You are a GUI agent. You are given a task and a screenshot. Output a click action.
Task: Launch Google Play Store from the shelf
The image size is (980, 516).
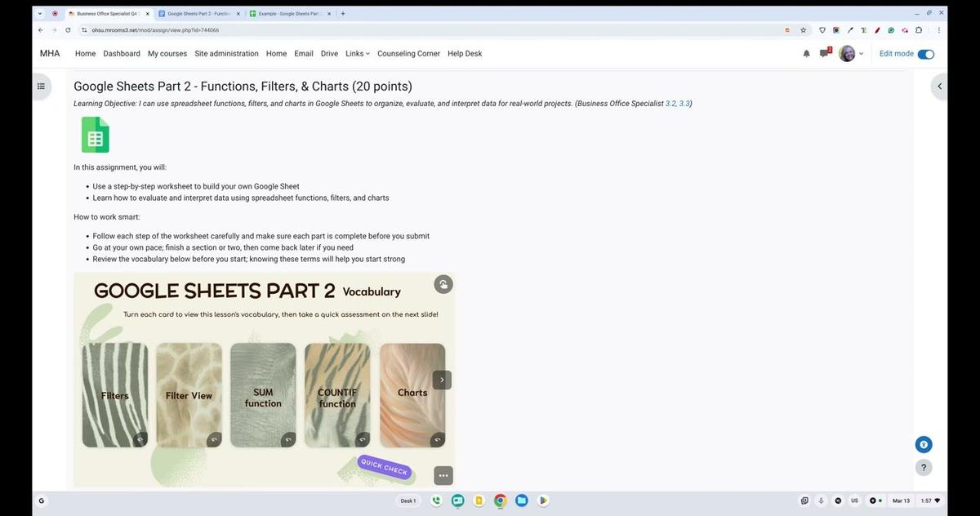[543, 500]
